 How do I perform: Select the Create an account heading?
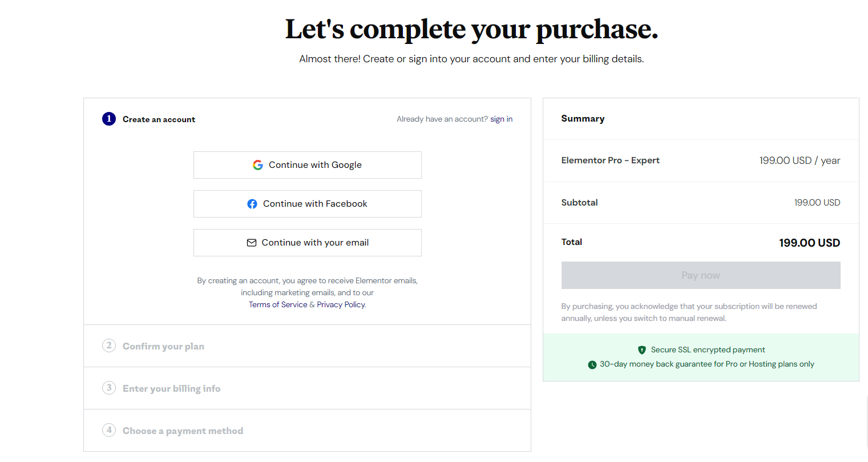[159, 119]
